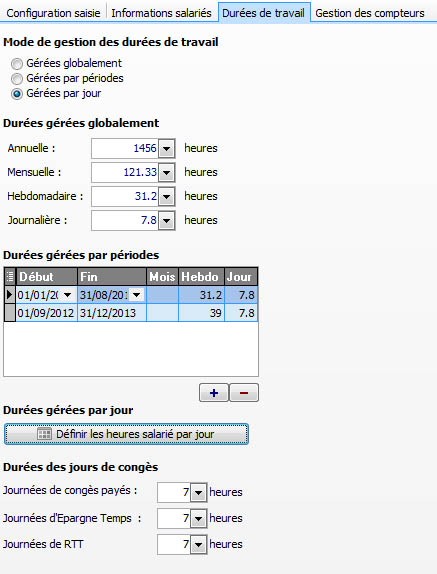The height and width of the screenshot is (574, 437).
Task: Switch to Configuration saisie tab
Action: (x=53, y=13)
